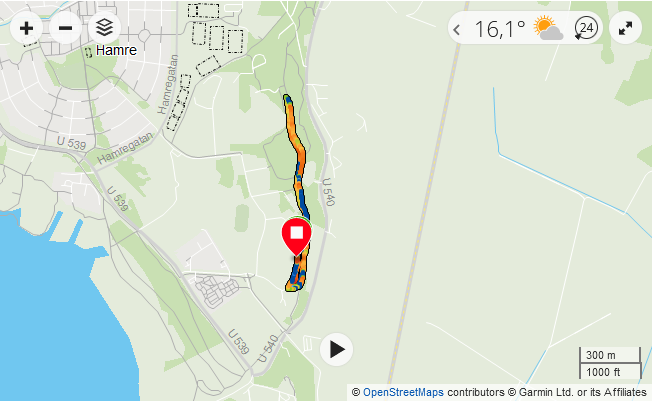Click the vertical Hamregatan street label
Screen dimensions: 653x402
(168, 84)
